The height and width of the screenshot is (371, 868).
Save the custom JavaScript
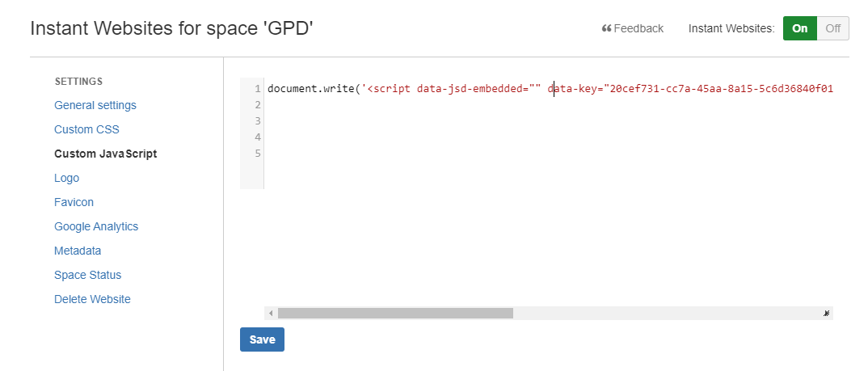pyautogui.click(x=263, y=339)
